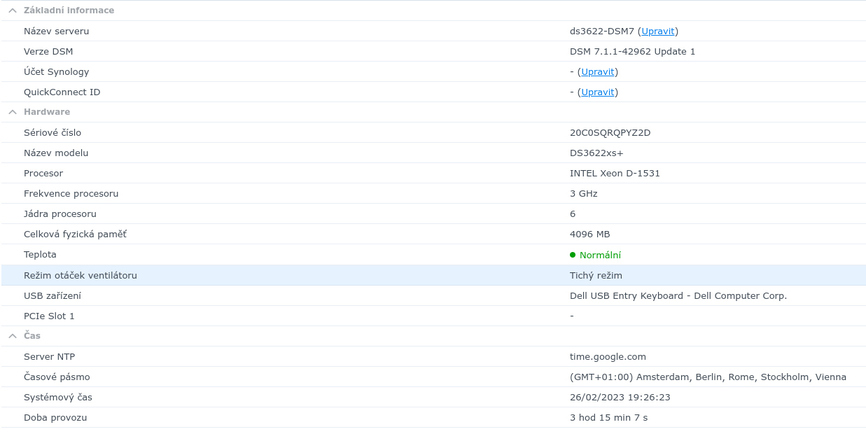The height and width of the screenshot is (434, 866).
Task: Click Upravit link next to ds3622-DSM7
Action: click(657, 31)
